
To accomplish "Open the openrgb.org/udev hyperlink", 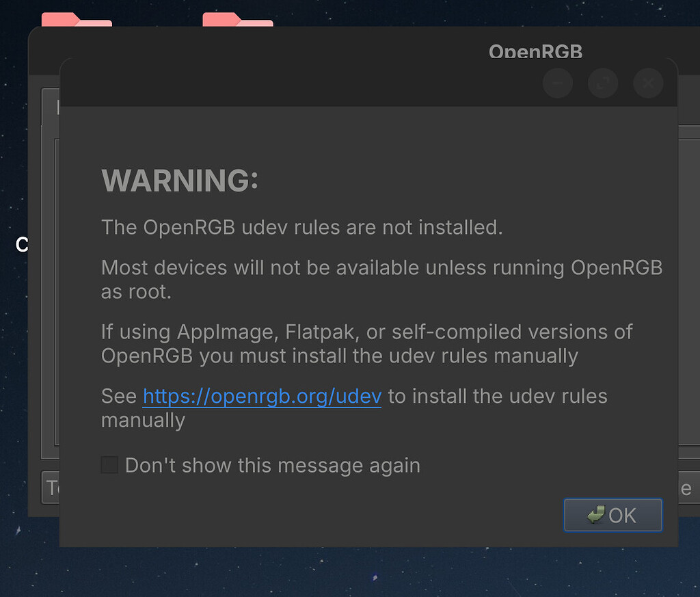I will (262, 396).
